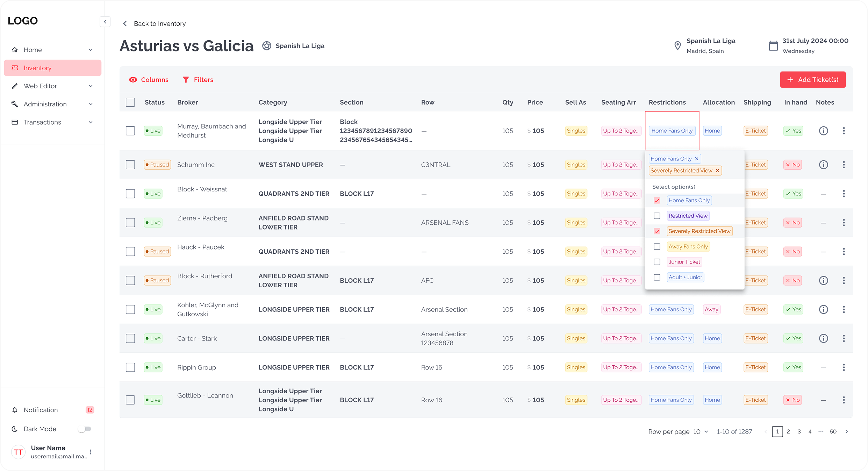This screenshot has width=868, height=471.
Task: Open the Inventory section icon in sidebar
Action: (15, 68)
